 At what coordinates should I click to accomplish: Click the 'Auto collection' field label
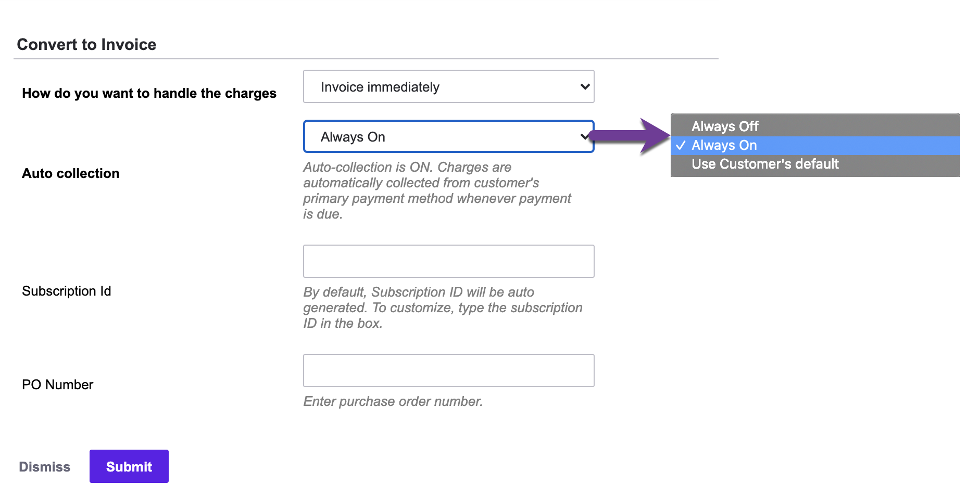(x=71, y=173)
